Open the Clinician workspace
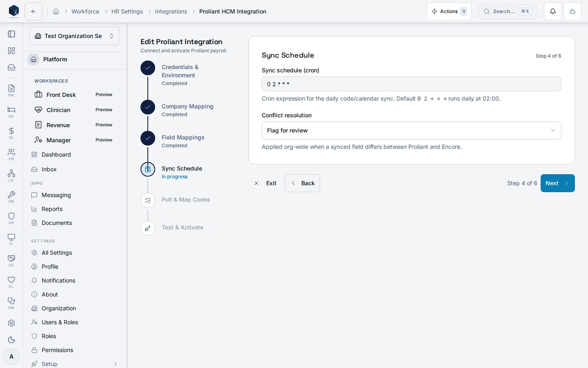This screenshot has width=588, height=368. point(74,110)
